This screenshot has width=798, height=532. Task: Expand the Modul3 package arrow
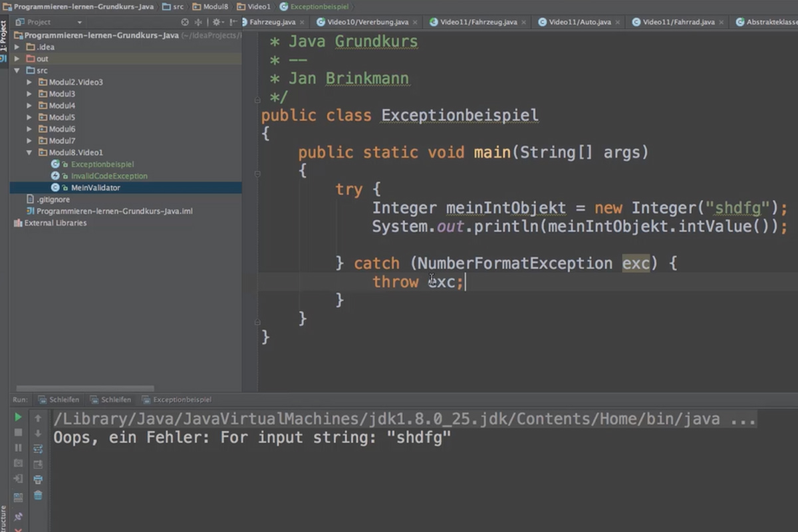click(x=29, y=94)
